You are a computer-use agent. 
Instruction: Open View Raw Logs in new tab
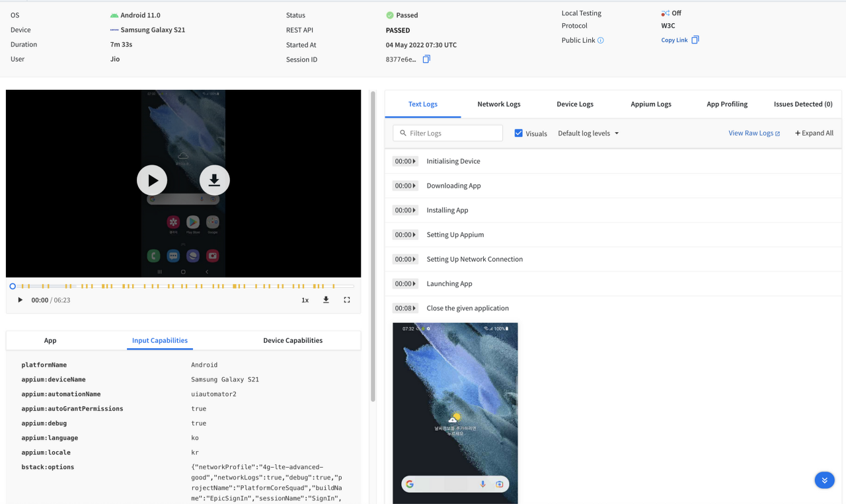point(754,133)
